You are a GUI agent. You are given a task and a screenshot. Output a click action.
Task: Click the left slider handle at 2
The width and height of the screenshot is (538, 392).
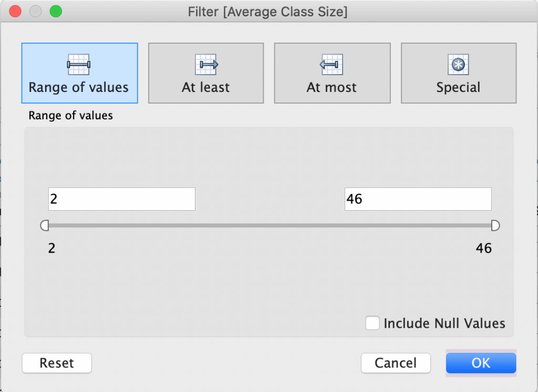[x=45, y=225]
